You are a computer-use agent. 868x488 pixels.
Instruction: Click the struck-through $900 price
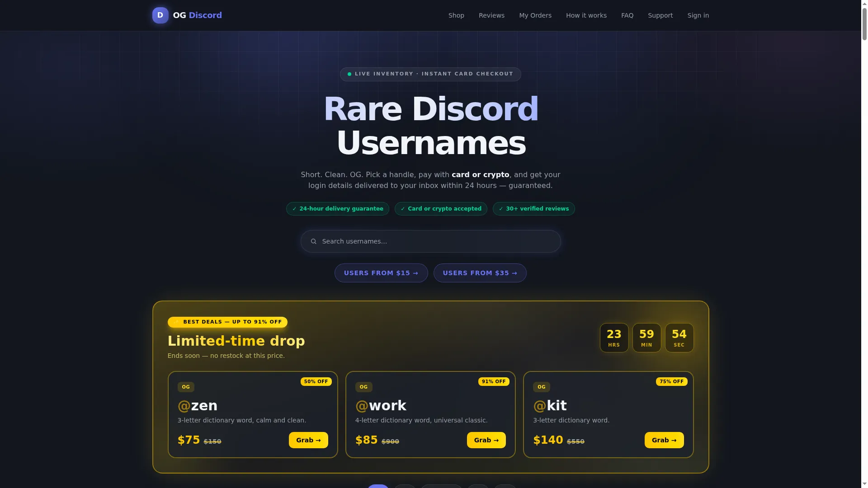tap(390, 442)
